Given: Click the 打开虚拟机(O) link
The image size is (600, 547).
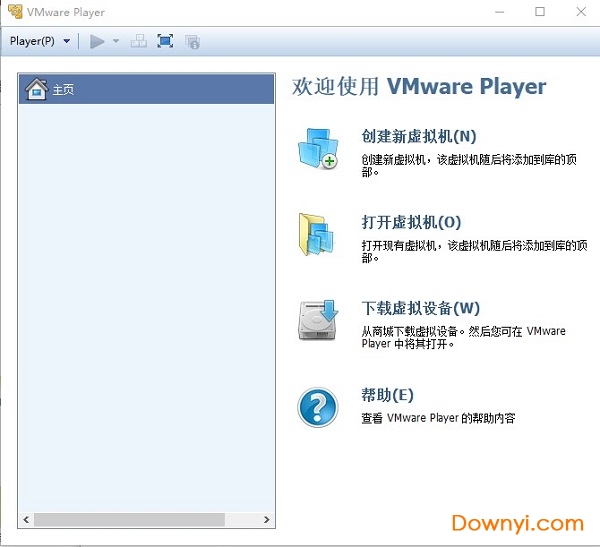Looking at the screenshot, I should [x=411, y=222].
